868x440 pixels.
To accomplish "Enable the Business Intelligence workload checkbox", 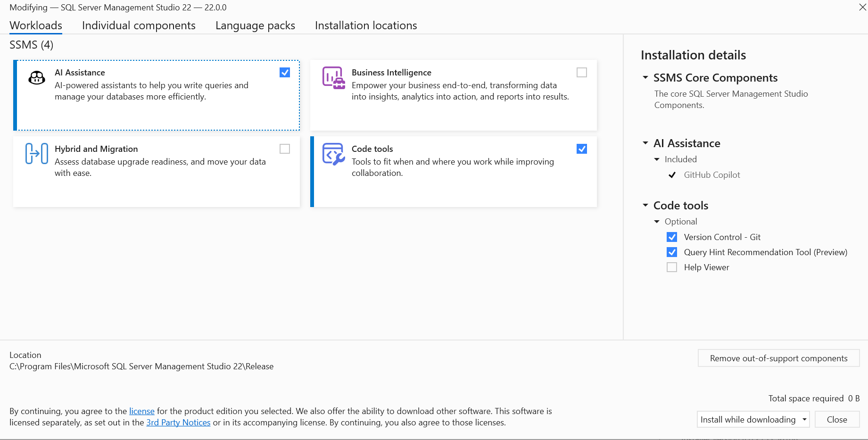I will point(582,73).
